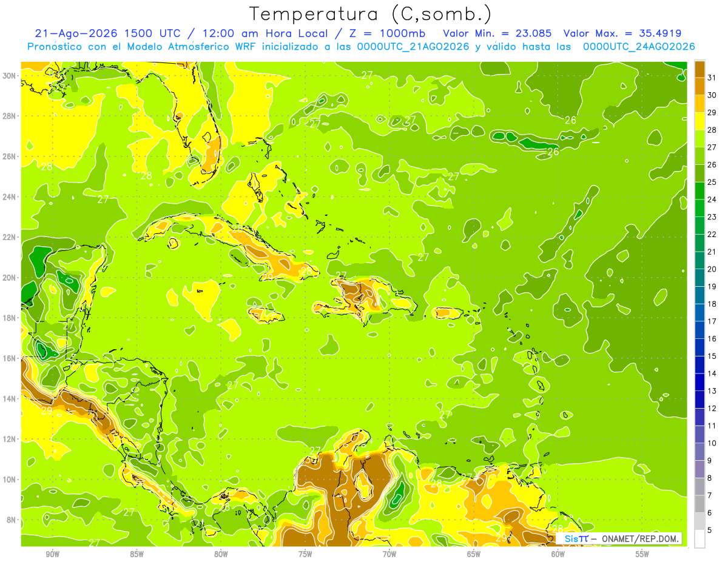Click the "10N" latitude axis label
Viewport: 728px width, 562px height.
coord(9,479)
